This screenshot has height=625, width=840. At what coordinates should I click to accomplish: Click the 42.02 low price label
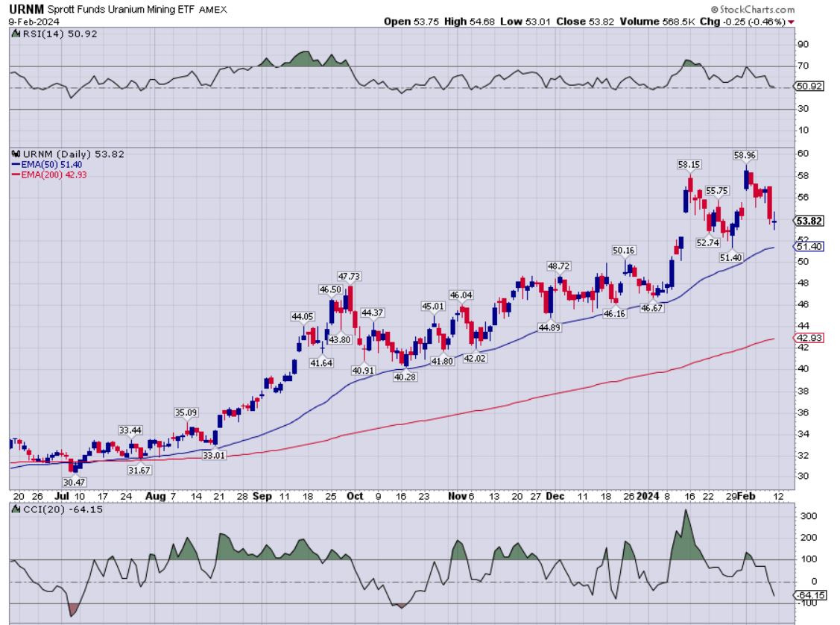[x=475, y=359]
